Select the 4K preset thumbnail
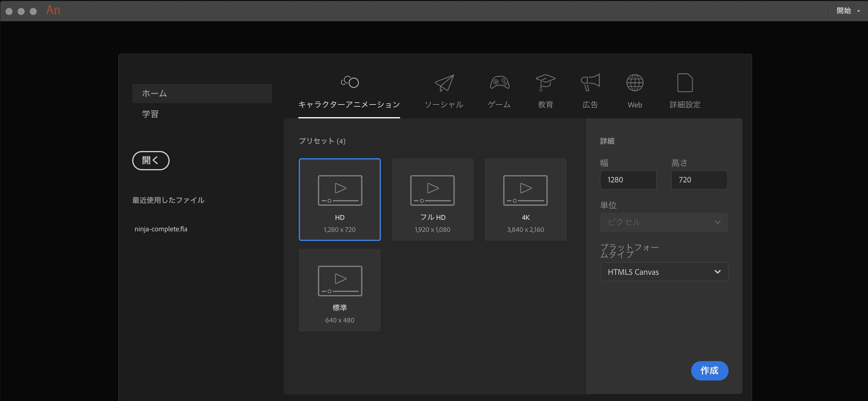The image size is (868, 401). pyautogui.click(x=525, y=199)
